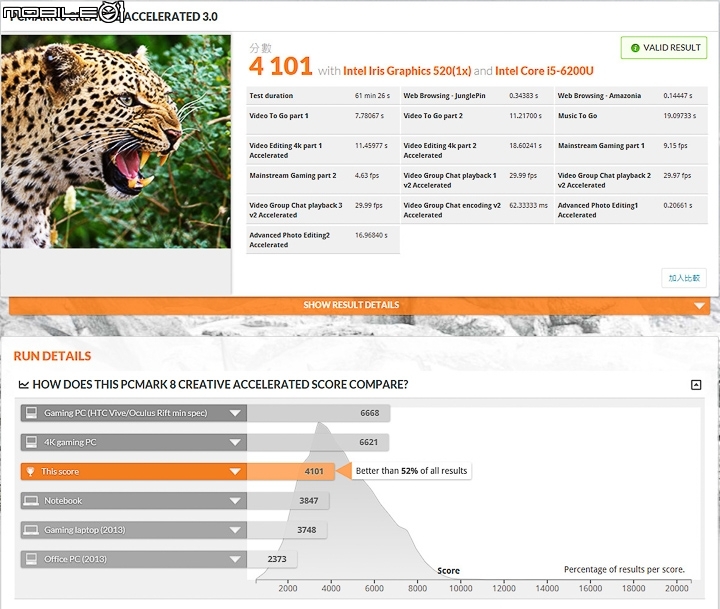This screenshot has height=609, width=720.
Task: Click the trophy icon beside This score
Action: 30,472
